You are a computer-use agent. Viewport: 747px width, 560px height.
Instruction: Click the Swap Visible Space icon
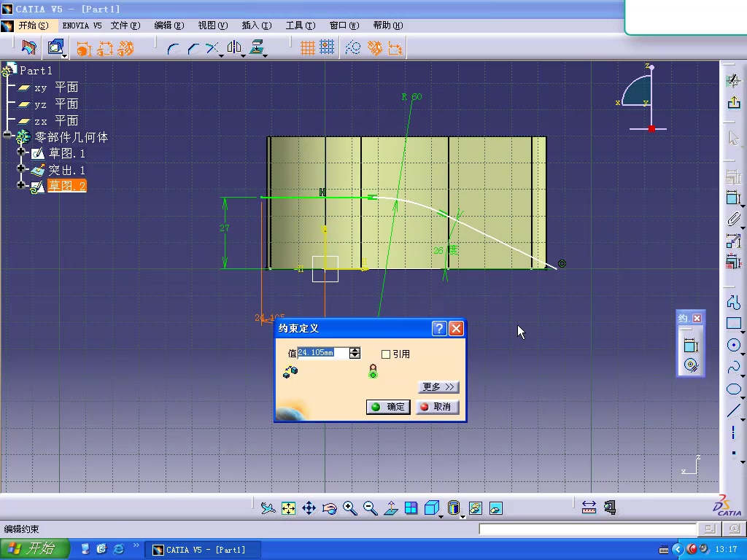(496, 508)
